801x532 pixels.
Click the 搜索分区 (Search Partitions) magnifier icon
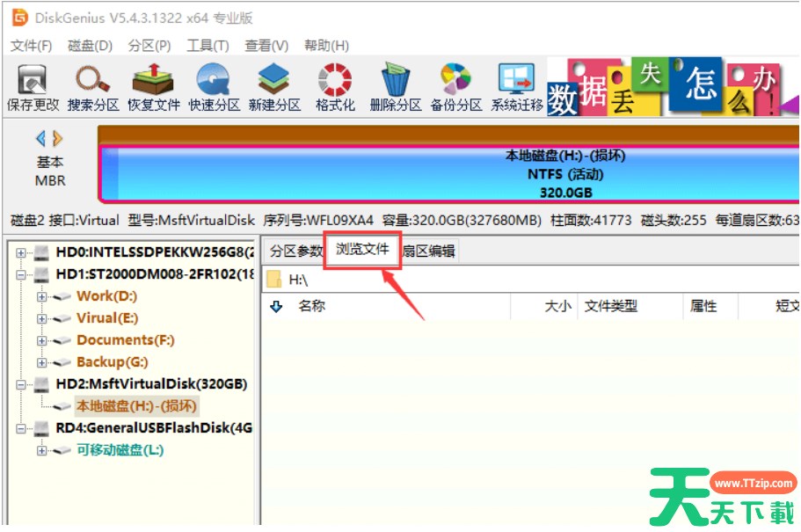pyautogui.click(x=92, y=82)
